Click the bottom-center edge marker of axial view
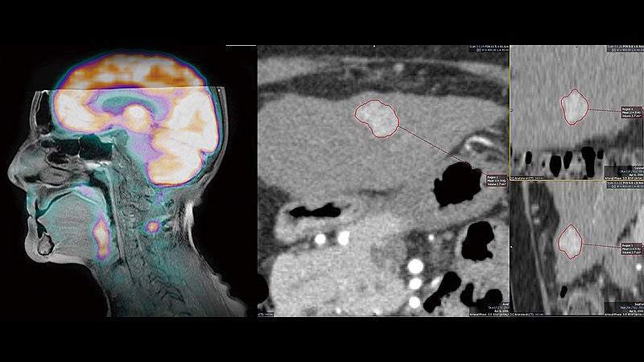The width and height of the screenshot is (644, 362). click(374, 315)
